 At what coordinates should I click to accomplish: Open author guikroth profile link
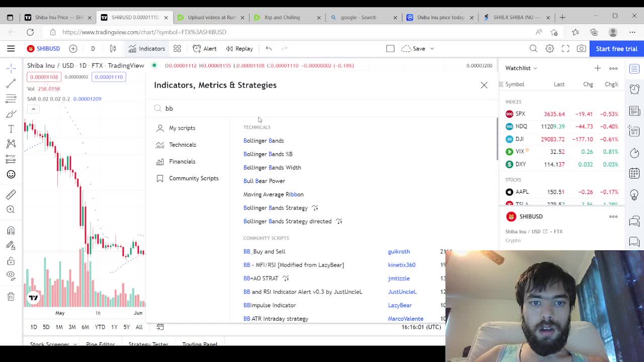click(x=398, y=251)
